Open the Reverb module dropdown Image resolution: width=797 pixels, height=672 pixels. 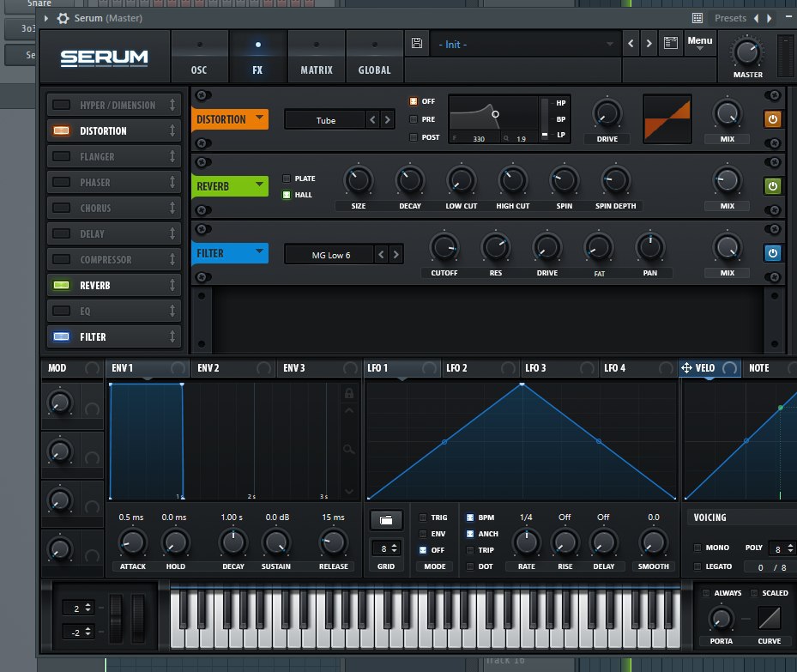[x=260, y=184]
